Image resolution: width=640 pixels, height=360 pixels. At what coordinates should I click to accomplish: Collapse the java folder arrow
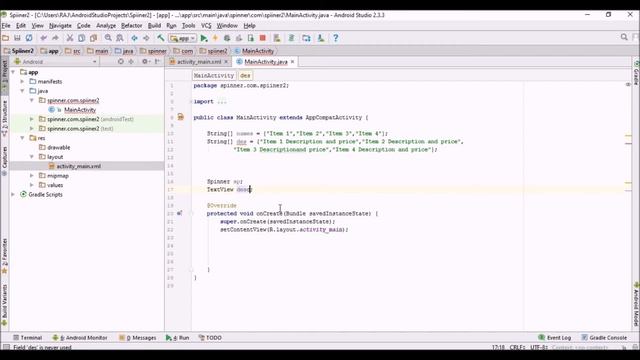(22, 91)
